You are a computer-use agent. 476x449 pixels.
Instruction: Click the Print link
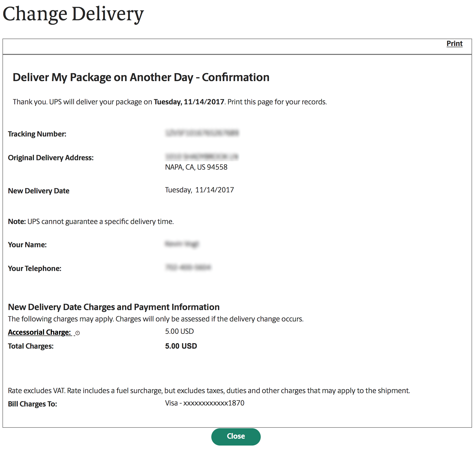tap(454, 44)
